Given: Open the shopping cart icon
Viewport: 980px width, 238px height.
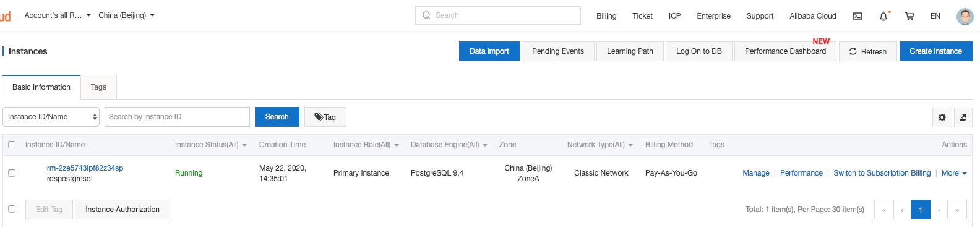Looking at the screenshot, I should 909,16.
